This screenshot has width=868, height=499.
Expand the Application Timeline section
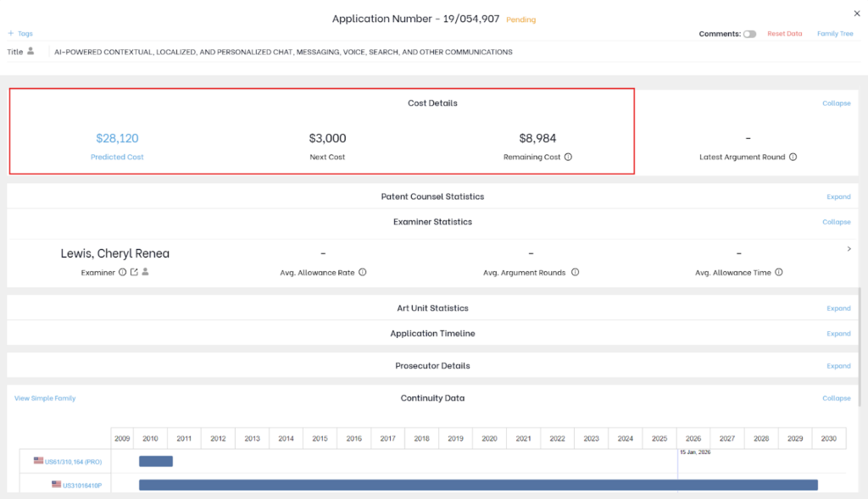tap(838, 334)
